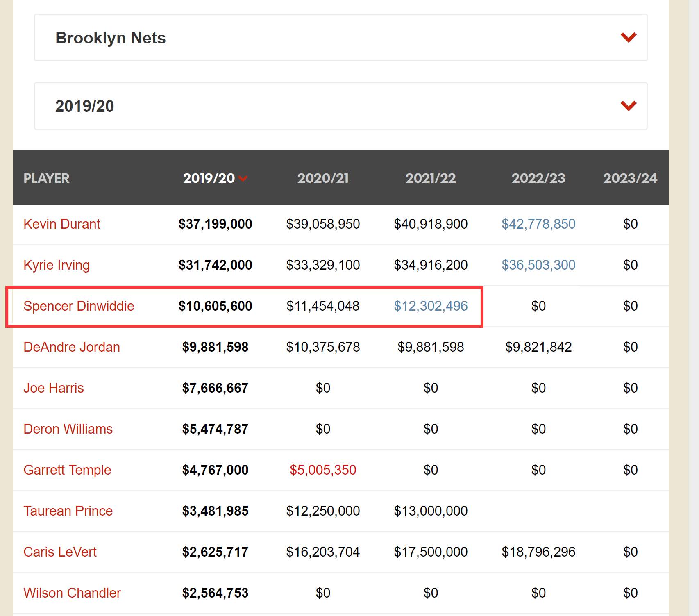Select Kyrie Irving's $33,329,100 salary
Image resolution: width=699 pixels, height=616 pixels.
[323, 265]
